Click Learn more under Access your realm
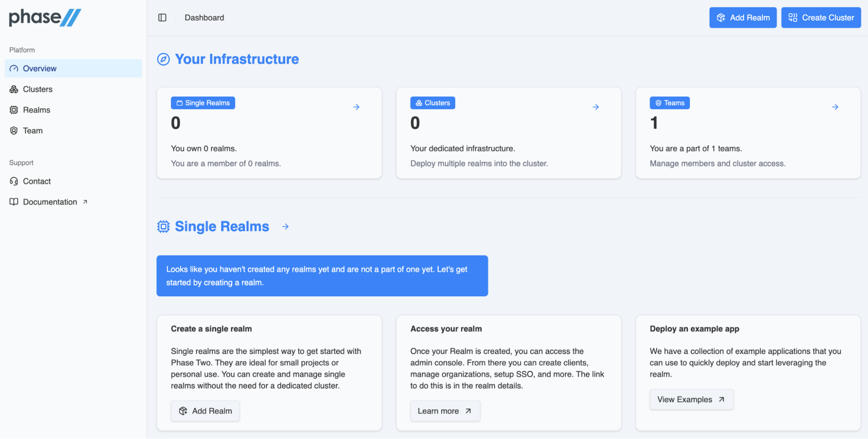The height and width of the screenshot is (439, 868). (x=445, y=410)
